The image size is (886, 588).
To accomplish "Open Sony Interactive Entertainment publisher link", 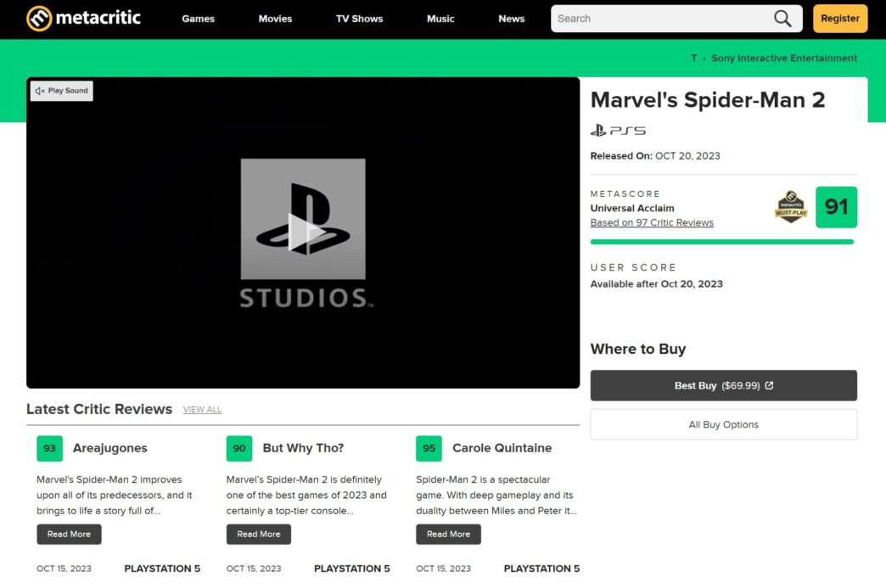I will click(x=784, y=59).
